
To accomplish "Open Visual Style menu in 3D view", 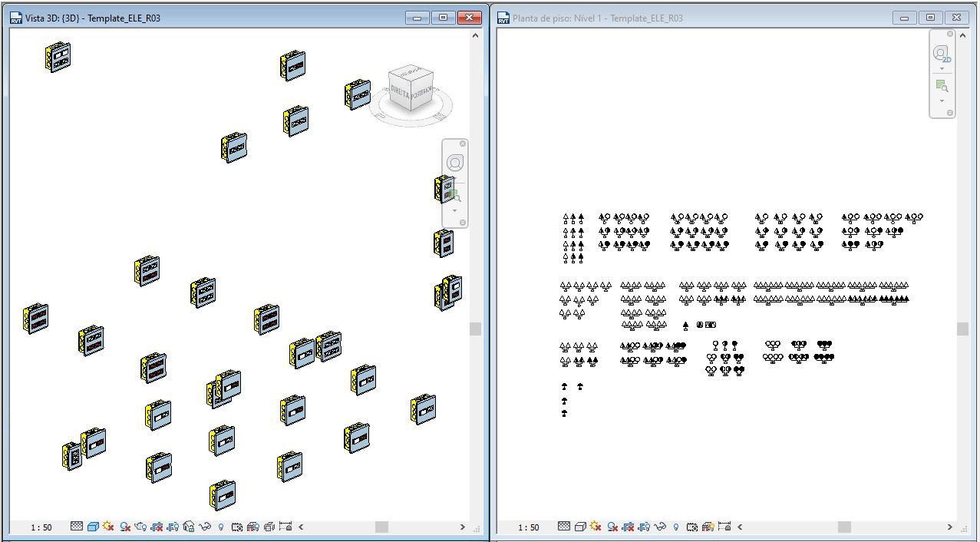I will coord(93,527).
